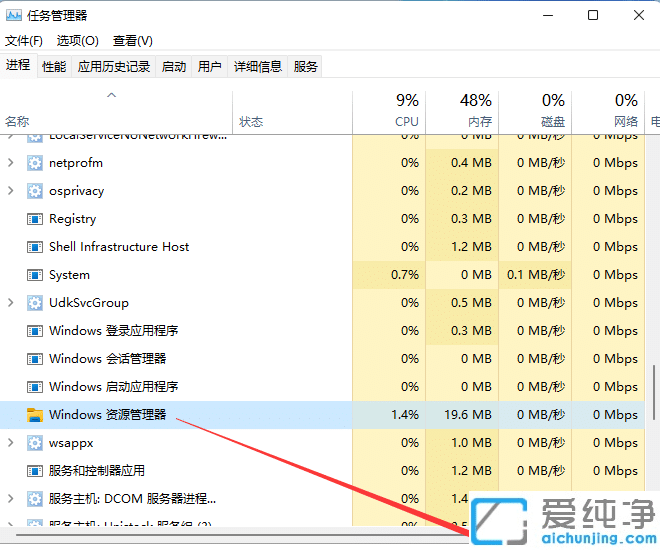Click the 服务和控制器应用 icon
This screenshot has width=660, height=550.
click(x=35, y=471)
